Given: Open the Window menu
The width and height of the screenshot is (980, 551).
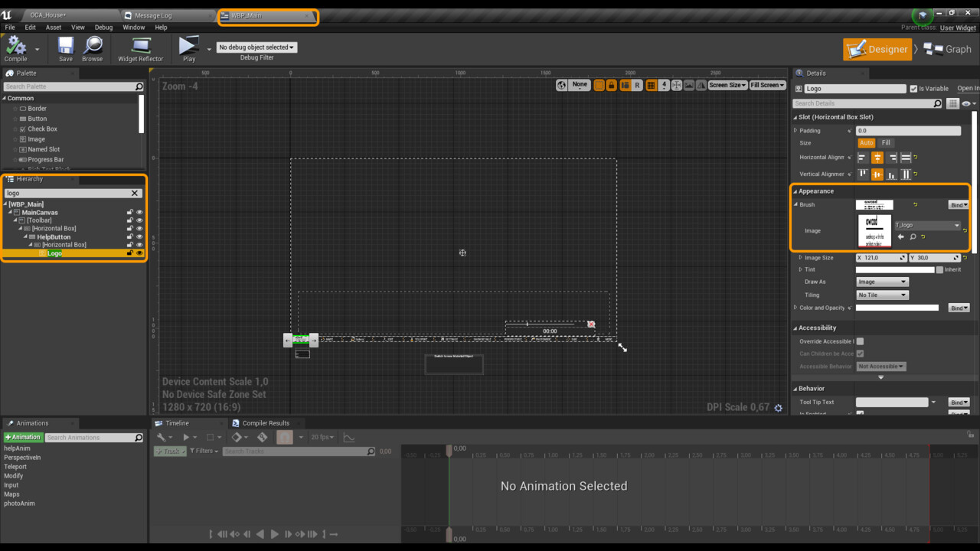Looking at the screenshot, I should [x=134, y=28].
